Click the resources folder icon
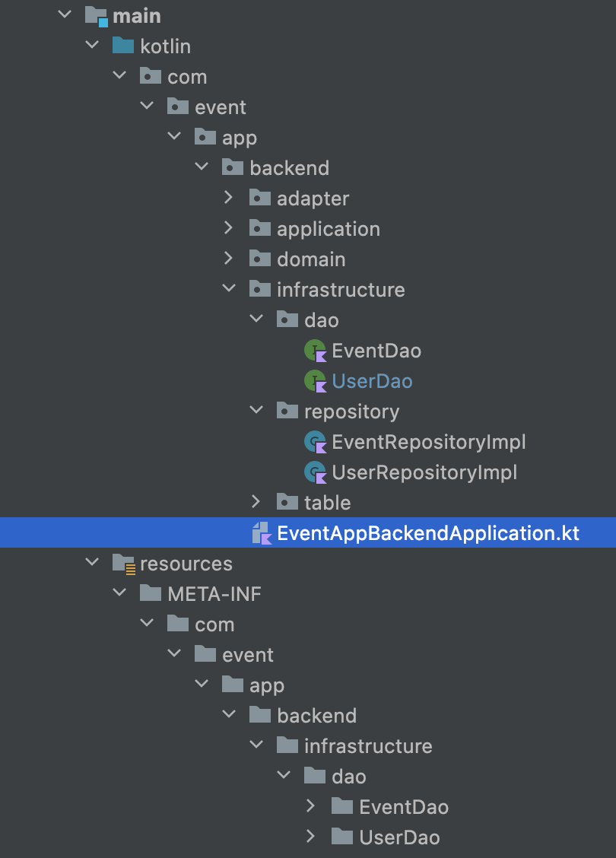Screen dimensions: 616x858 pos(124,564)
